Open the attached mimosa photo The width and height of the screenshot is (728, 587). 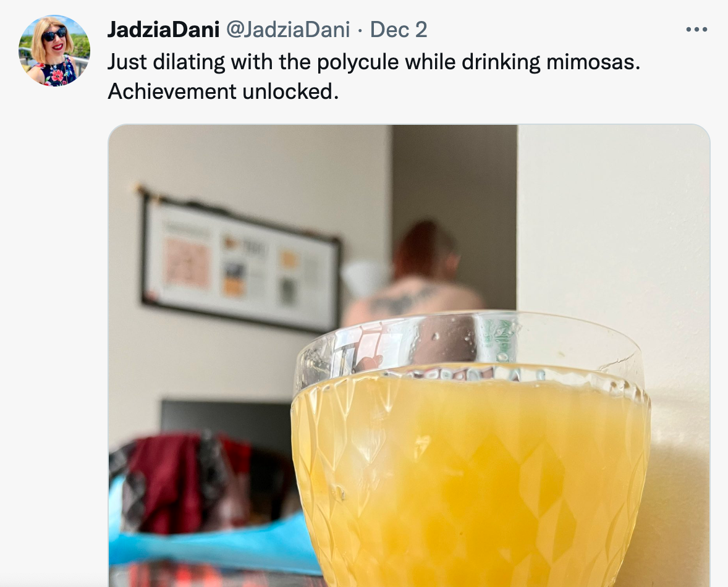click(x=409, y=355)
